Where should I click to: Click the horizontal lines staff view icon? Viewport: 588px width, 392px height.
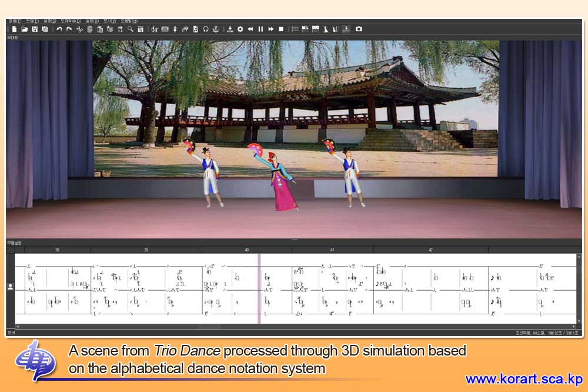(295, 29)
